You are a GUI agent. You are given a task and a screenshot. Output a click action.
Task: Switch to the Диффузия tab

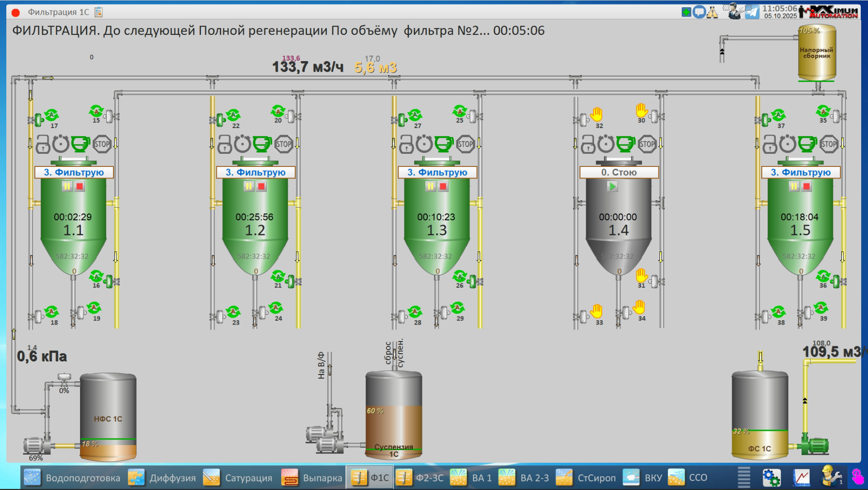pos(162,478)
